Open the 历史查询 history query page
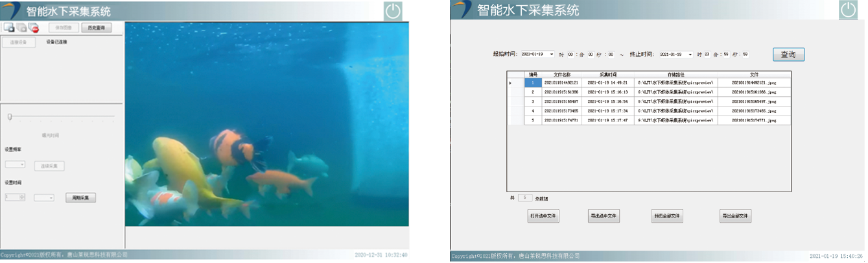The width and height of the screenshot is (868, 263). tap(96, 28)
